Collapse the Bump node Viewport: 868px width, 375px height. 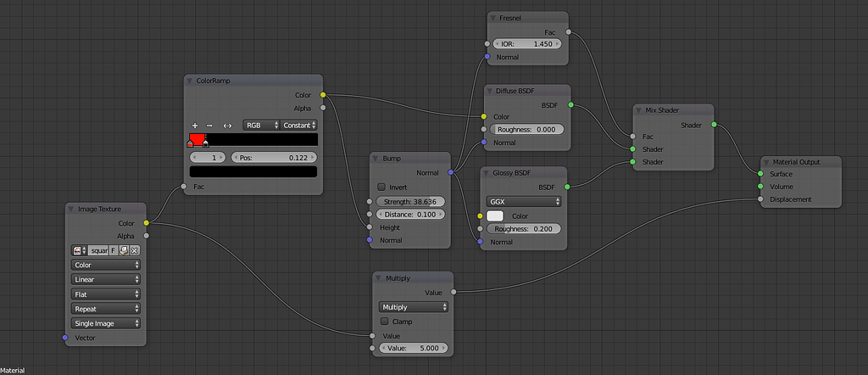[x=376, y=159]
